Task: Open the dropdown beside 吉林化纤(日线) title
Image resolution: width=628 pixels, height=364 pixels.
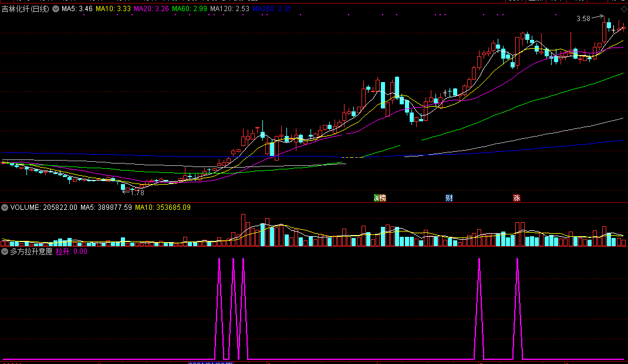Action: point(56,9)
